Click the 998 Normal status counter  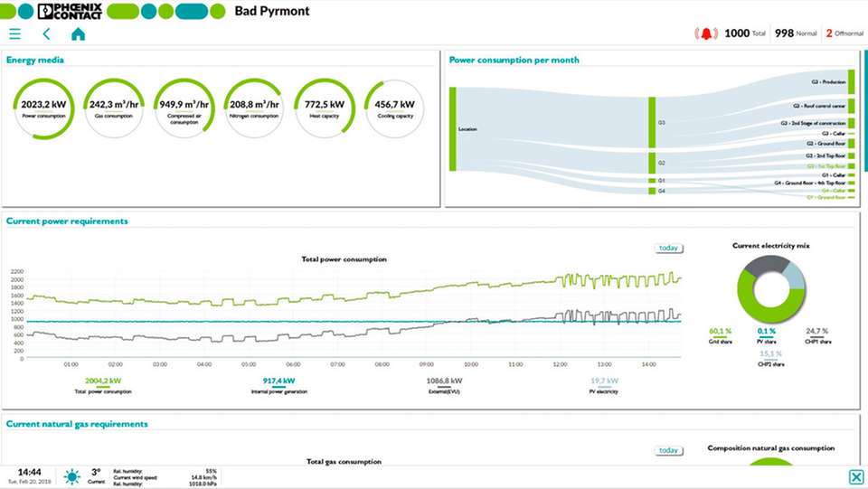[x=796, y=33]
